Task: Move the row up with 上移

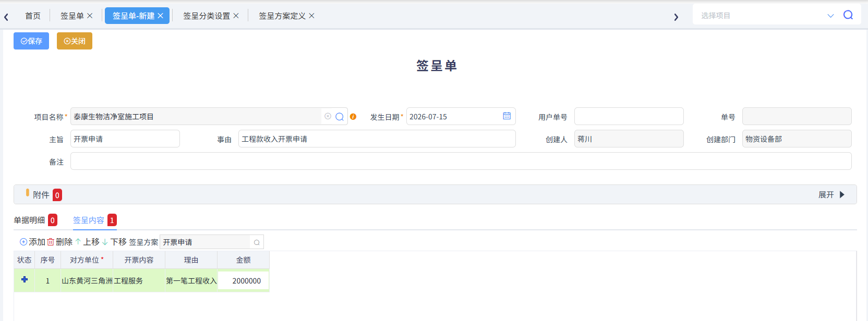Action: point(87,242)
